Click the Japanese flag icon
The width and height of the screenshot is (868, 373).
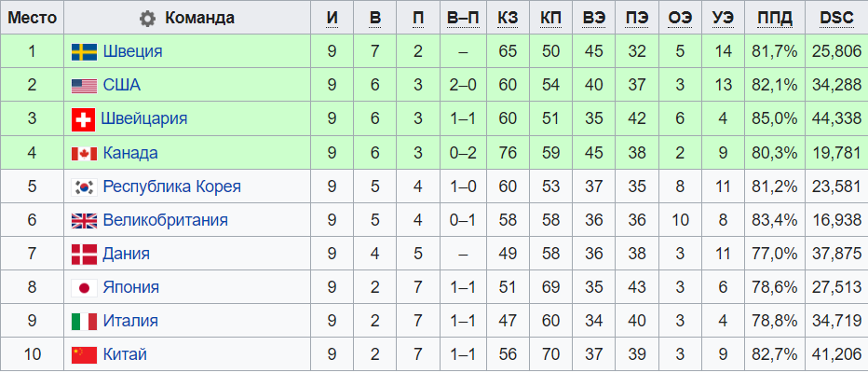click(x=85, y=287)
